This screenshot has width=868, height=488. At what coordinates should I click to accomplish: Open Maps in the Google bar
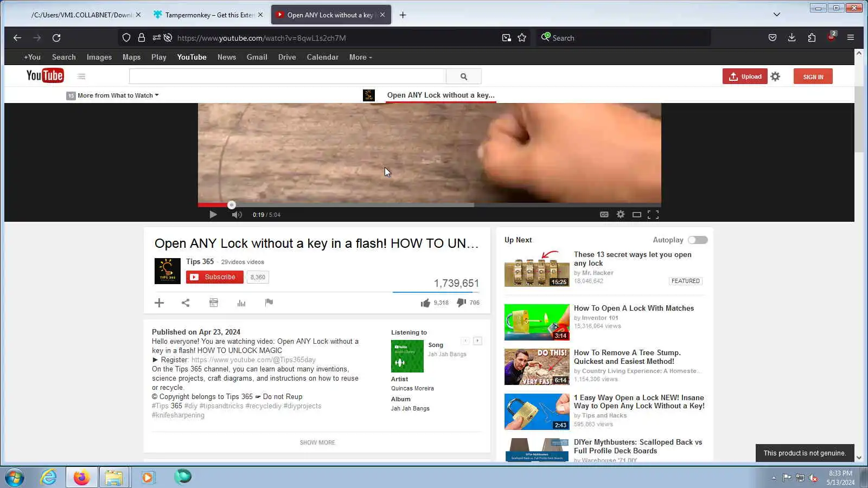131,57
